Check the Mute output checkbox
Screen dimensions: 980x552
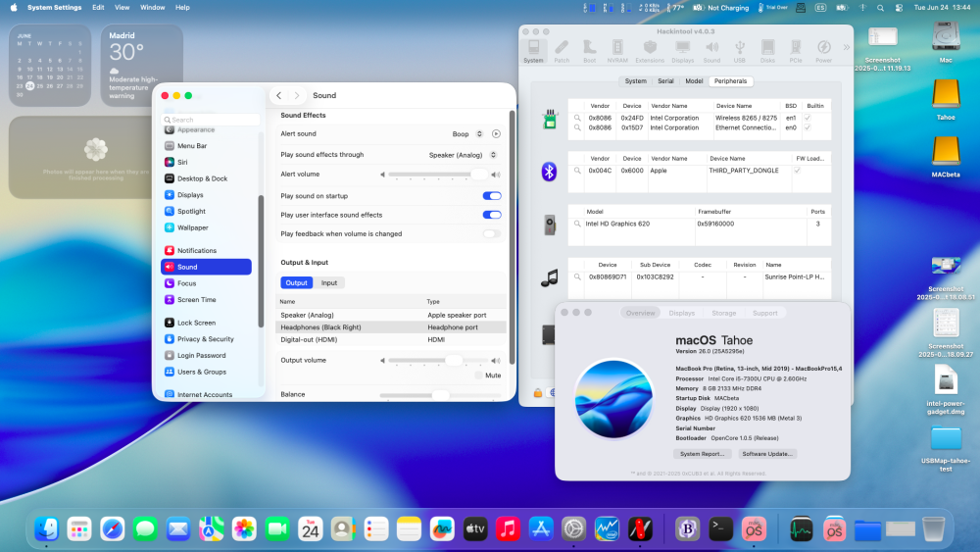pos(479,376)
